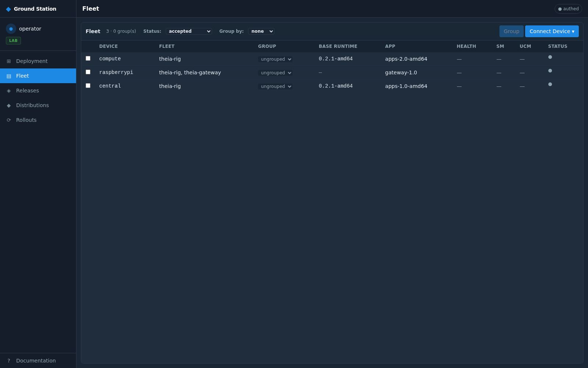The width and height of the screenshot is (588, 368).
Task: Click the Ground Station diamond logo
Action: tap(8, 9)
